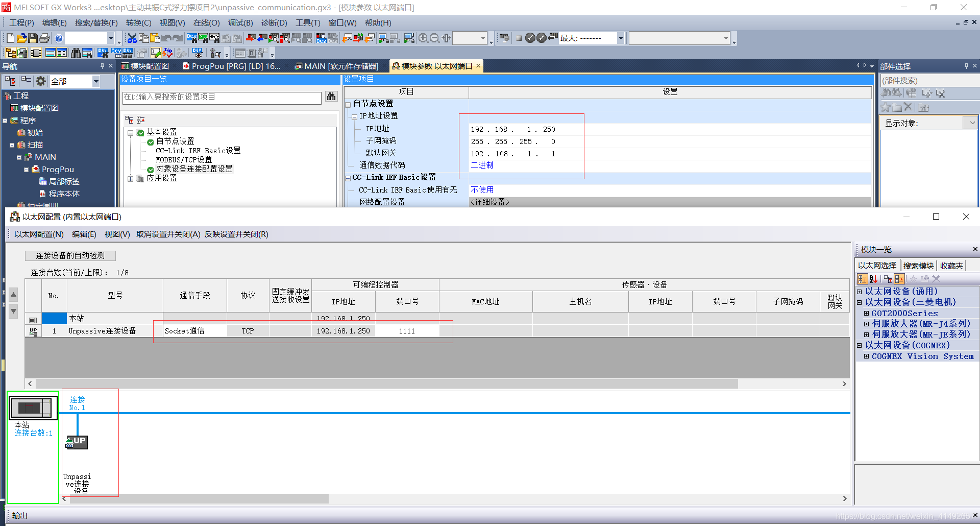
Task: Expand 以太网设备(通用) in module list
Action: (860, 292)
